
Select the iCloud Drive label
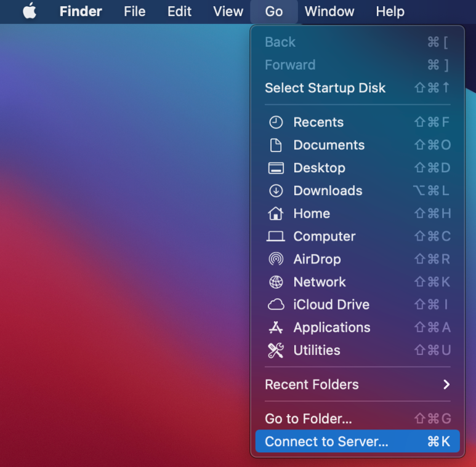coord(331,305)
